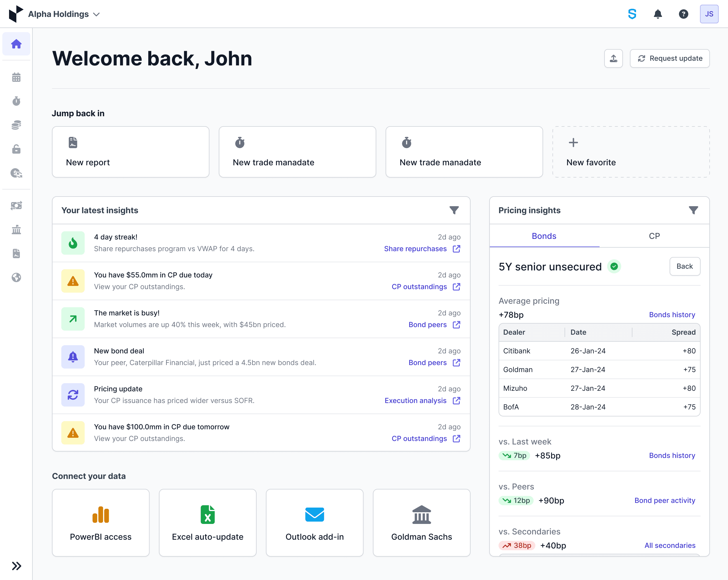Switch to the CP tab

pyautogui.click(x=654, y=236)
